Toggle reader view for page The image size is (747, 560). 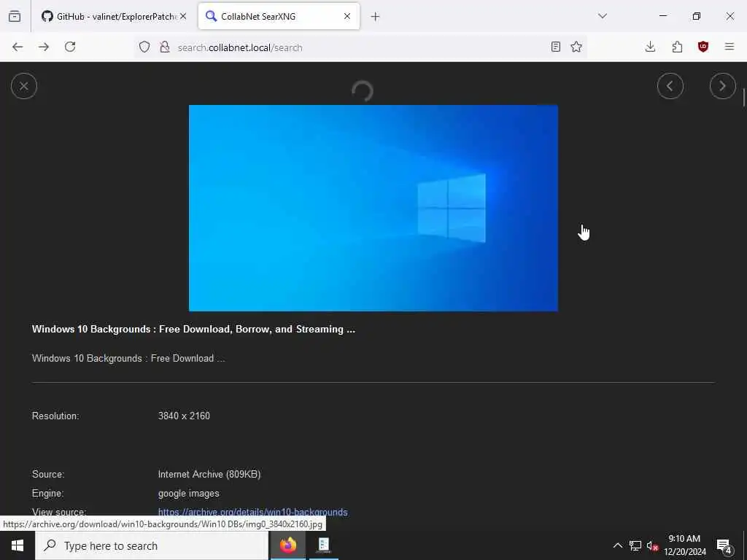coord(555,47)
